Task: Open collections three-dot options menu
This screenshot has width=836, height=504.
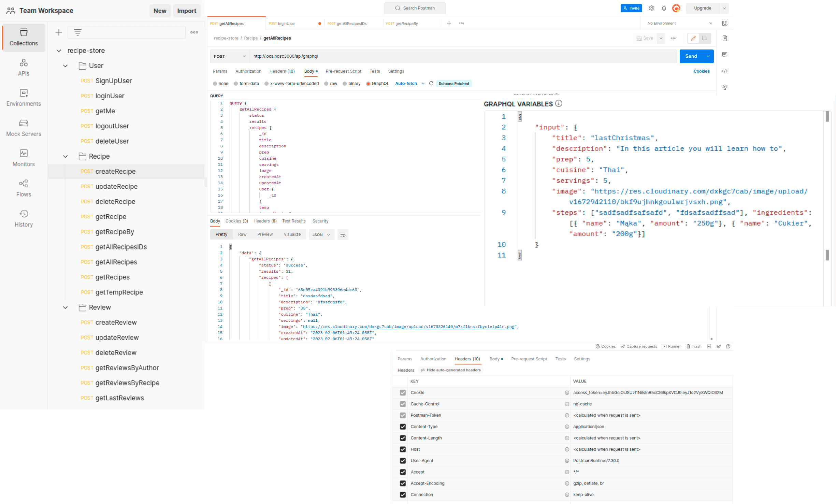Action: (x=194, y=32)
